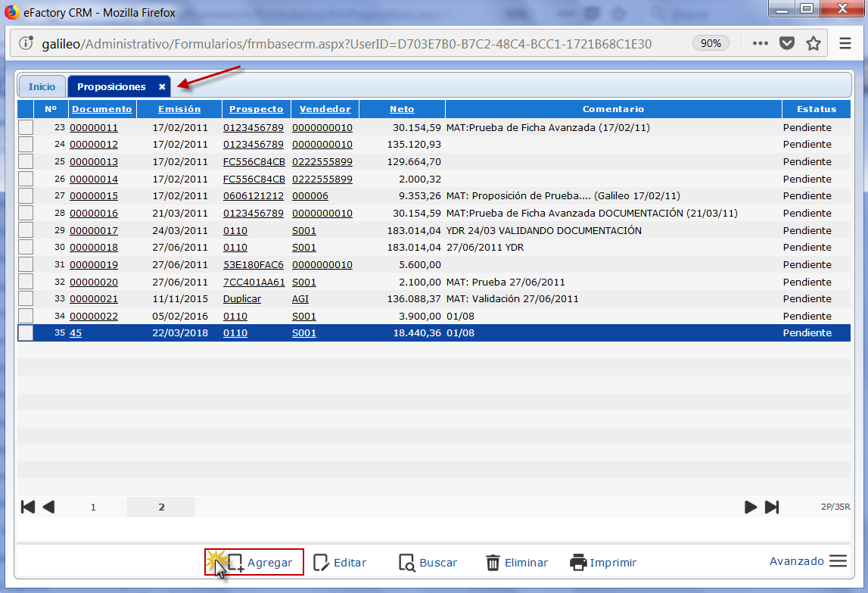Click the Imprimir printer icon
This screenshot has height=593, width=868.
[x=578, y=563]
